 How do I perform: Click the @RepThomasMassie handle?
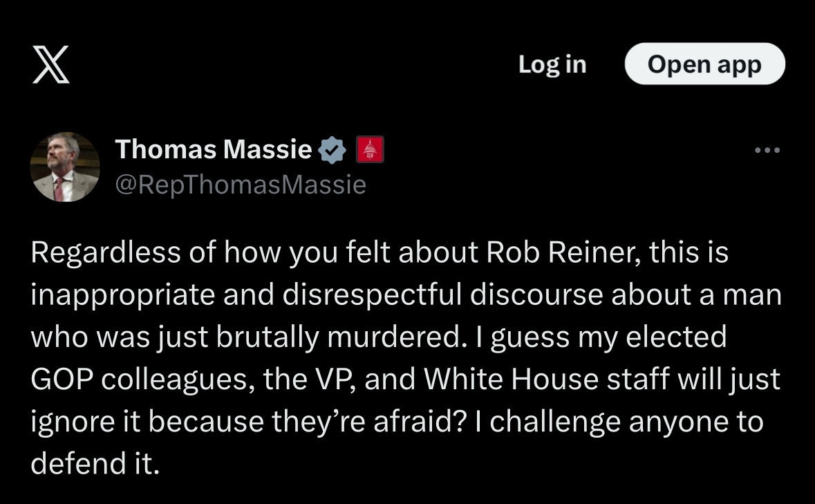point(240,185)
